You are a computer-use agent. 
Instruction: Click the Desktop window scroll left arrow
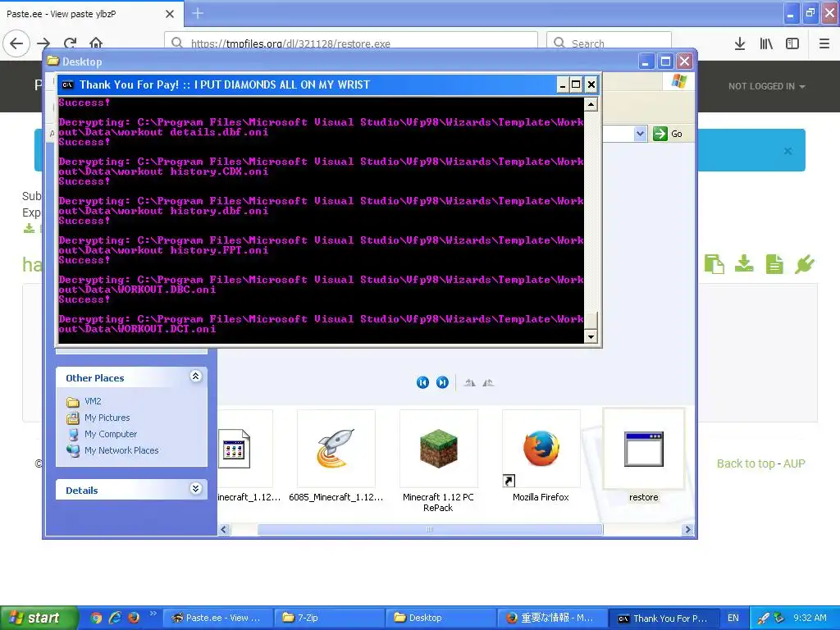[x=225, y=530]
